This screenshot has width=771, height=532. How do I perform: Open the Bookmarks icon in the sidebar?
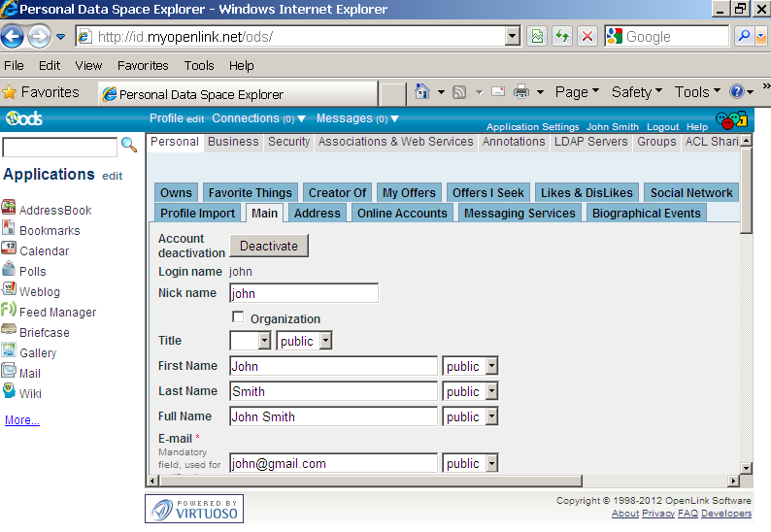9,229
